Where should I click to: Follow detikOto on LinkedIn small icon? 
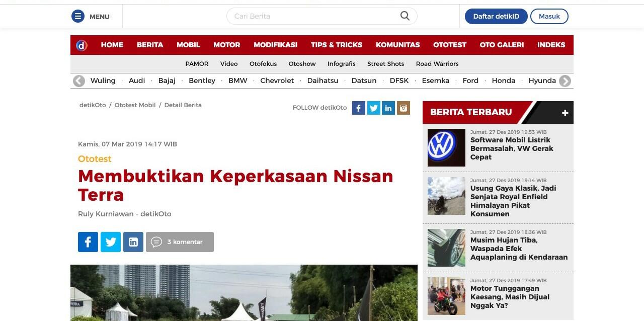[388, 108]
